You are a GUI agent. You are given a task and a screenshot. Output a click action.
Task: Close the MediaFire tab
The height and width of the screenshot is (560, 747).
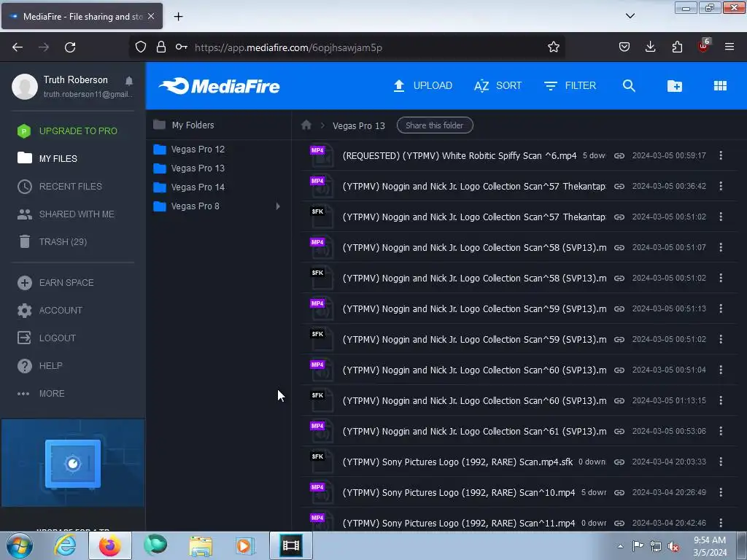[x=151, y=16]
